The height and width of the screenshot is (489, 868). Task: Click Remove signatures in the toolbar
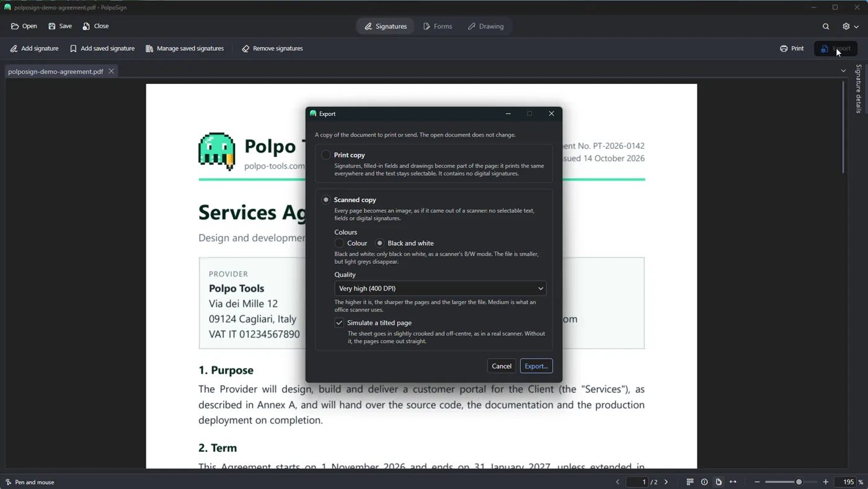pos(272,48)
